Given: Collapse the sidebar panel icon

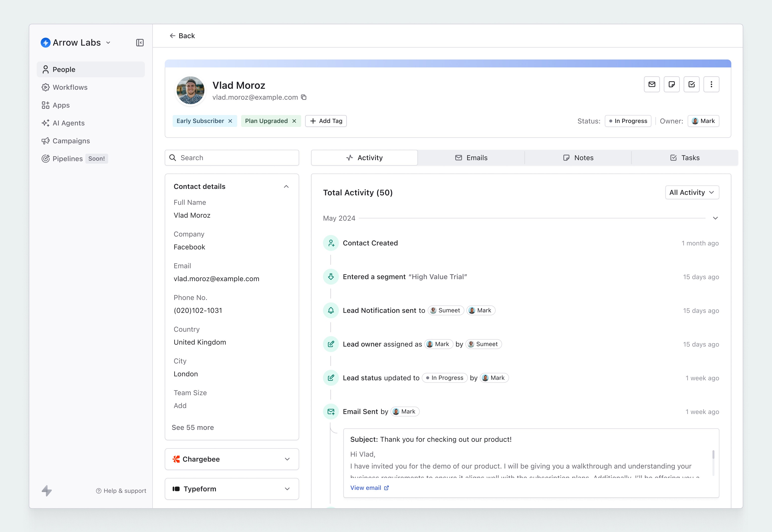Looking at the screenshot, I should [140, 43].
